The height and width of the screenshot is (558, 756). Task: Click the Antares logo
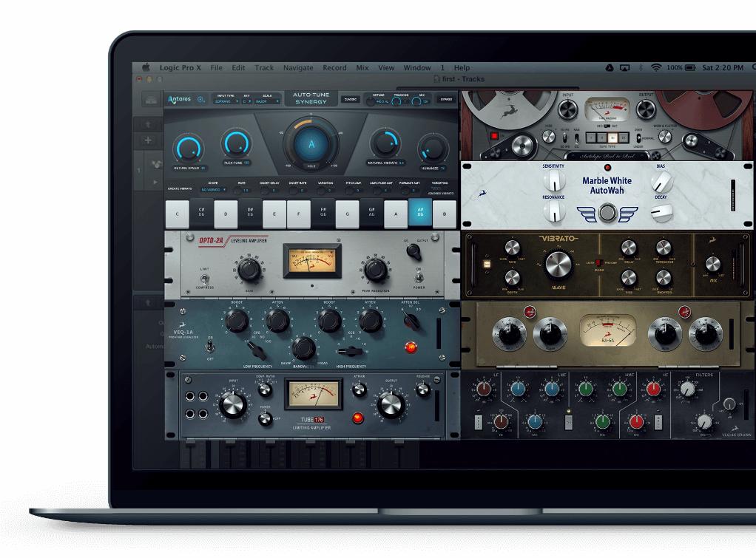(x=178, y=99)
